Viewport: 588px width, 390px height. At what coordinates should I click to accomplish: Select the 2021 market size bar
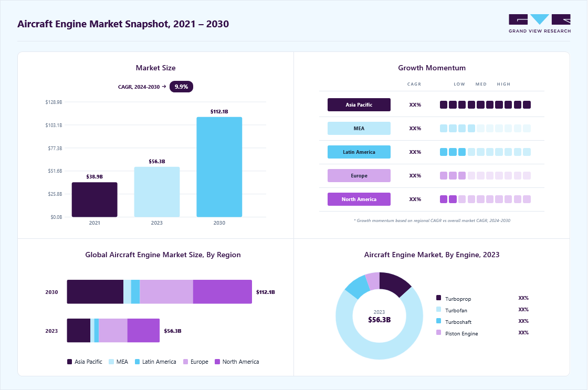coord(94,199)
